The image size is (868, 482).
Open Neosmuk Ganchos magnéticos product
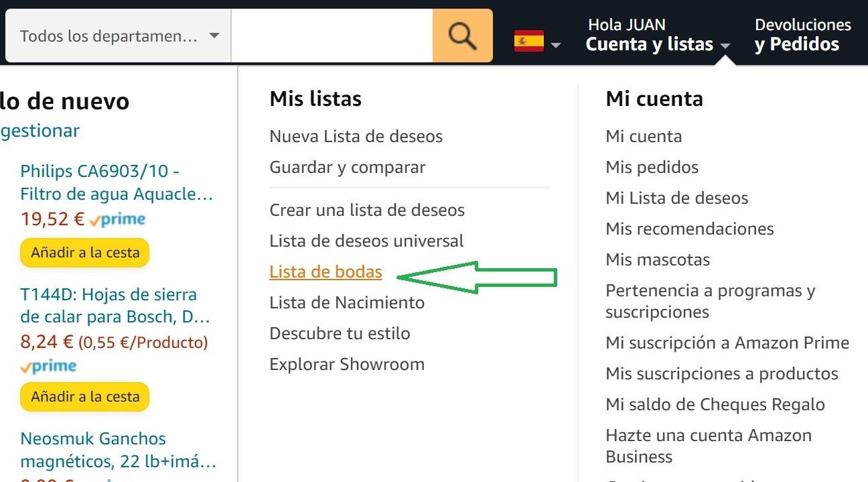(x=119, y=450)
